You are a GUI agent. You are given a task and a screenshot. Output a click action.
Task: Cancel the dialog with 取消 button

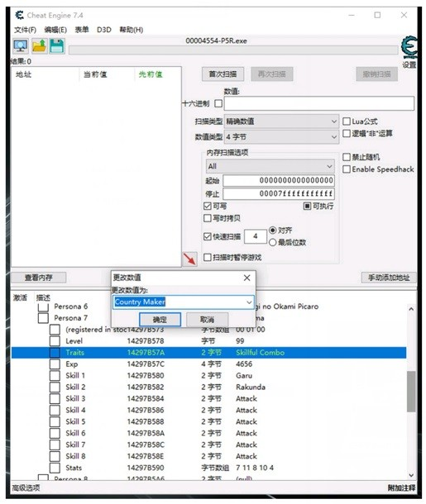pos(207,320)
